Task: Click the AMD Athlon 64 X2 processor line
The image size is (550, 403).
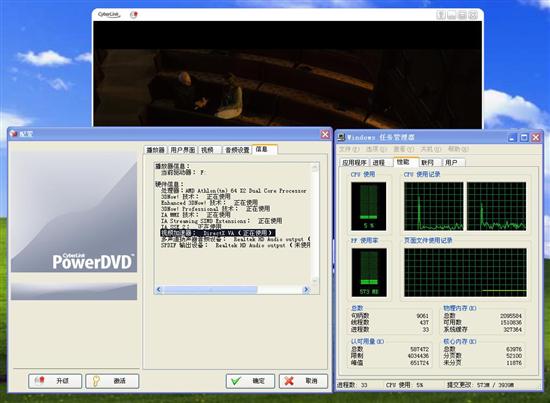Action: click(x=234, y=191)
